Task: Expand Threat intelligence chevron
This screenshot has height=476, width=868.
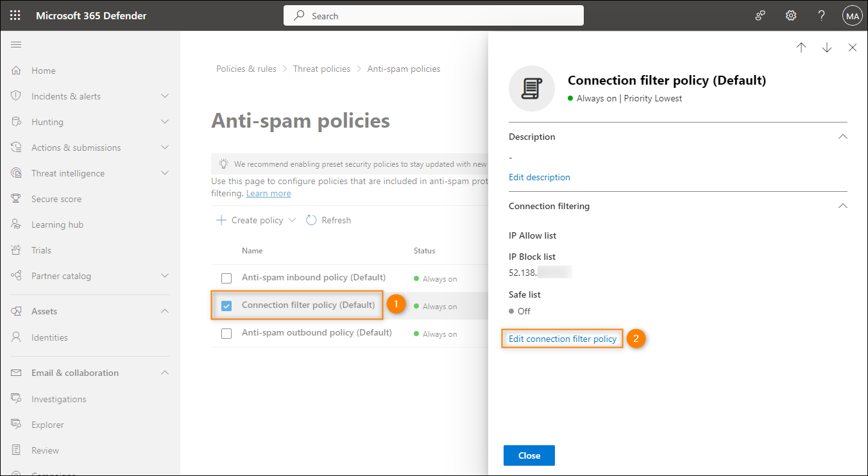Action: 165,173
